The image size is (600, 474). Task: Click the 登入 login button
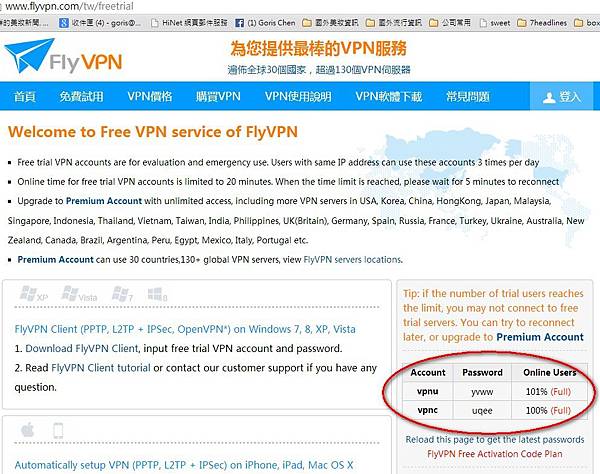tap(562, 97)
